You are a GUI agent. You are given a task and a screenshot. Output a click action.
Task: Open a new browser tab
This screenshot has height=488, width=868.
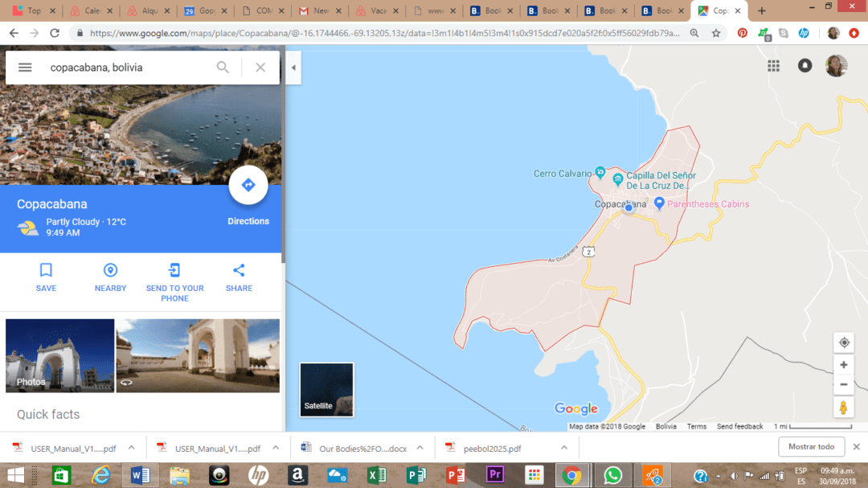[x=762, y=10]
